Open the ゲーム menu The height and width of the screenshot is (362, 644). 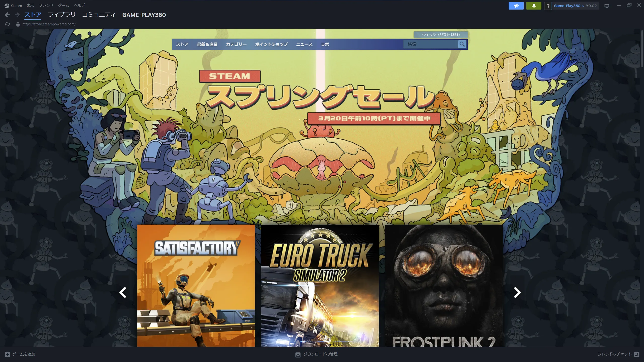click(63, 5)
